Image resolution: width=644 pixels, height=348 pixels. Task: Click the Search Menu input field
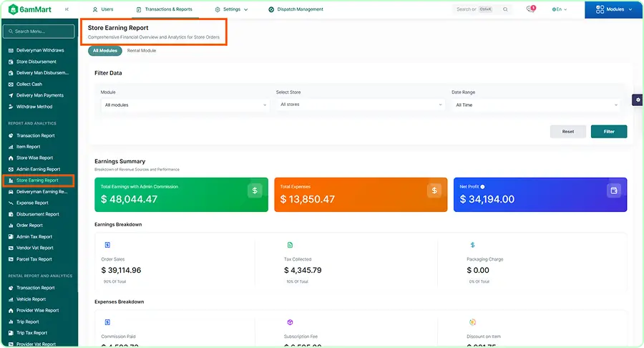point(39,32)
